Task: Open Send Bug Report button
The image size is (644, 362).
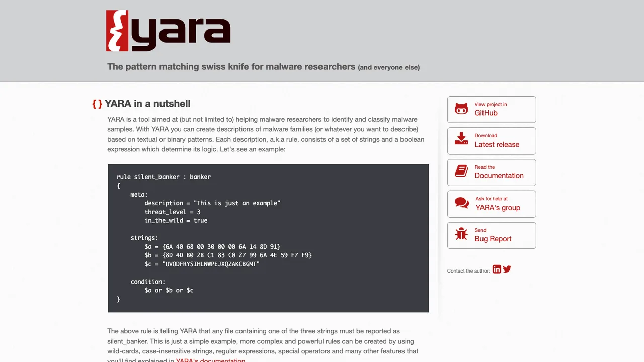Action: [492, 235]
